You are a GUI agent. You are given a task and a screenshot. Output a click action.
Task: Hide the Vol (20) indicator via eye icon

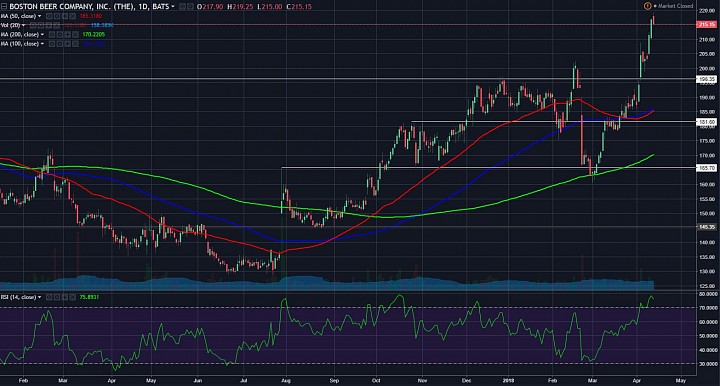(33, 25)
